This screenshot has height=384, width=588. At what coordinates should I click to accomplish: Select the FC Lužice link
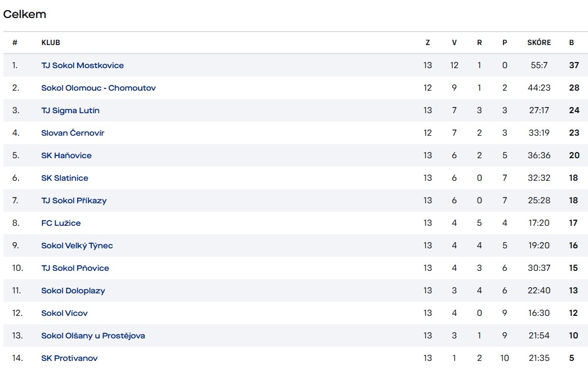point(61,223)
